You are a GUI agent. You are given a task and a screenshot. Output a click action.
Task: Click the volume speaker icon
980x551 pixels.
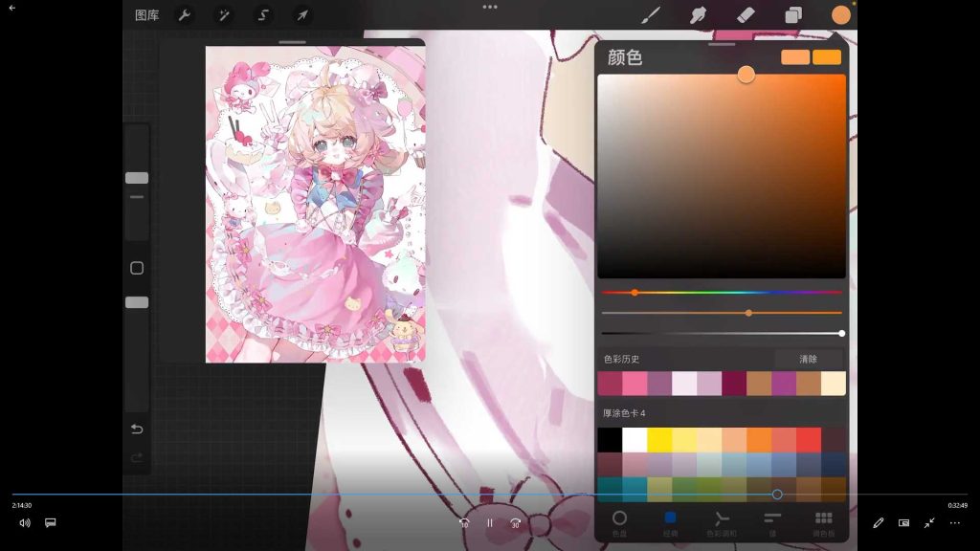tap(24, 523)
